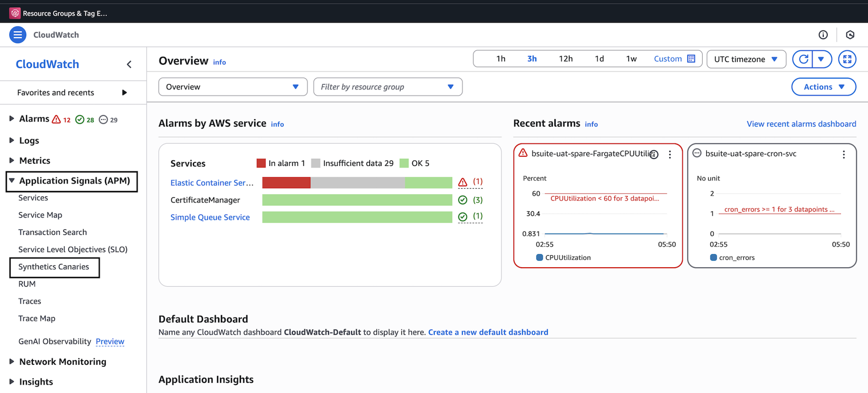Screen dimensions: 868x393
Task: Open Services in the sidebar
Action: tap(33, 198)
